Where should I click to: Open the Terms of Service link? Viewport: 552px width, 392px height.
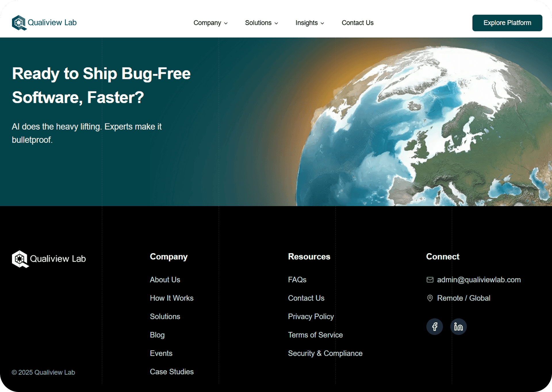pyautogui.click(x=315, y=335)
